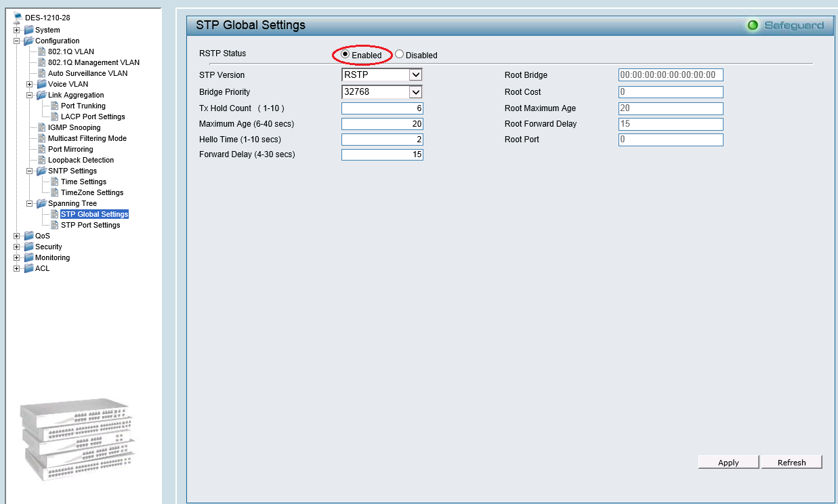Click the ACL folder icon
This screenshot has width=838, height=504.
28,268
